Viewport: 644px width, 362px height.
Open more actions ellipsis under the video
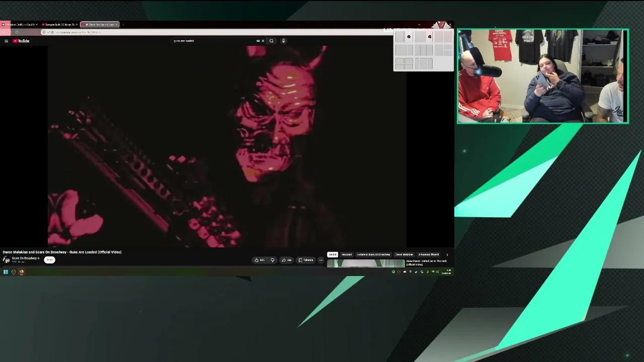(x=321, y=260)
